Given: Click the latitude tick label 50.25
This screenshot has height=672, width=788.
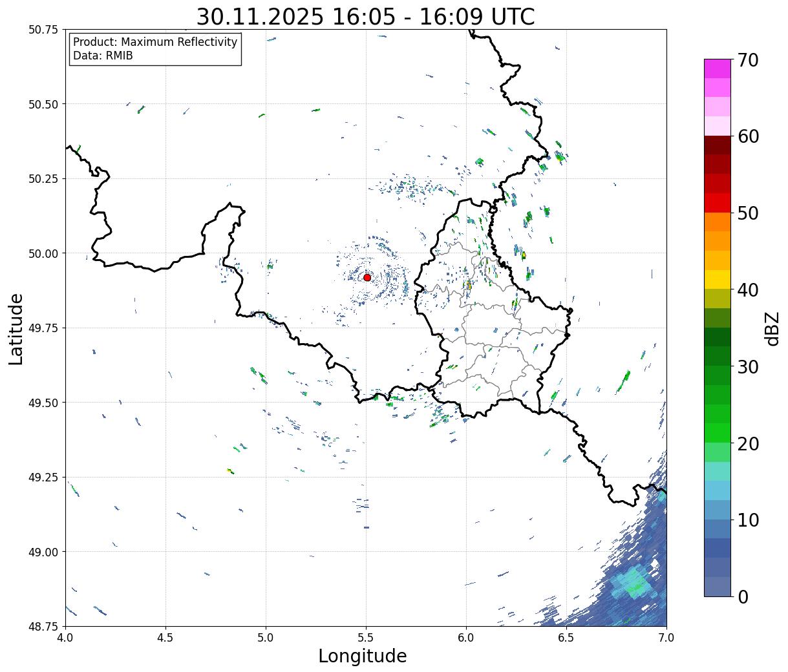Looking at the screenshot, I should [x=43, y=179].
